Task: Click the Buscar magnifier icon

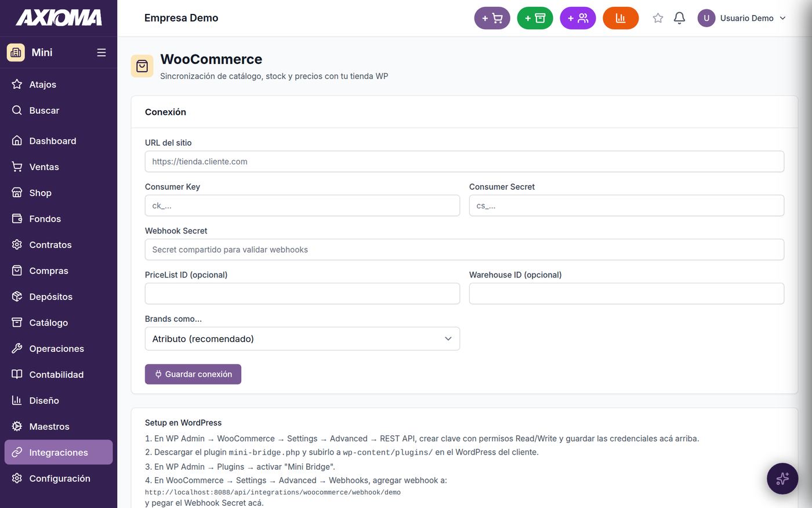Action: (x=17, y=110)
